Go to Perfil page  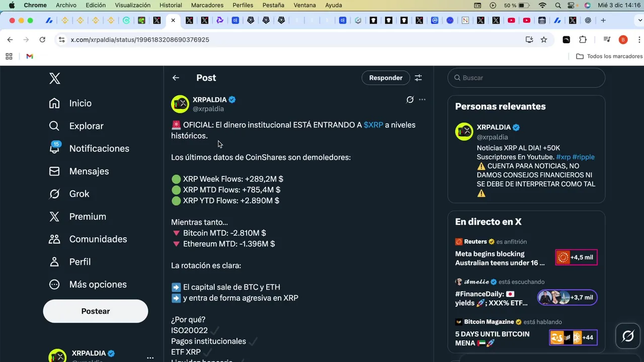tap(70, 261)
